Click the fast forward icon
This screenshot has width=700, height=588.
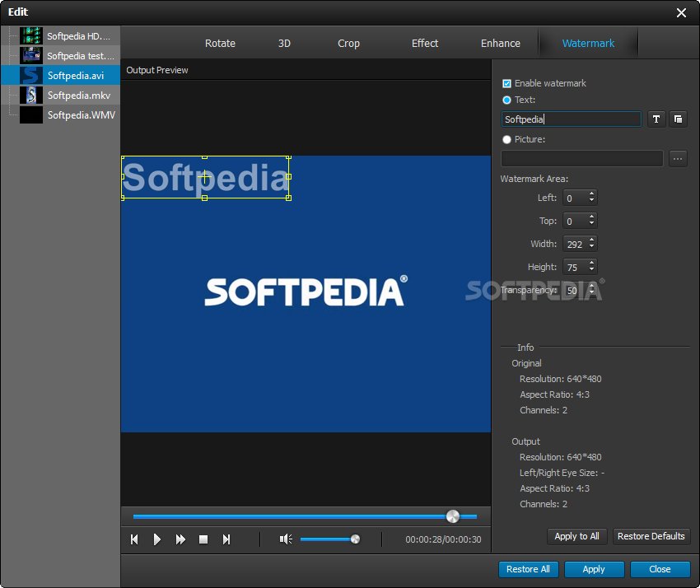pyautogui.click(x=180, y=539)
